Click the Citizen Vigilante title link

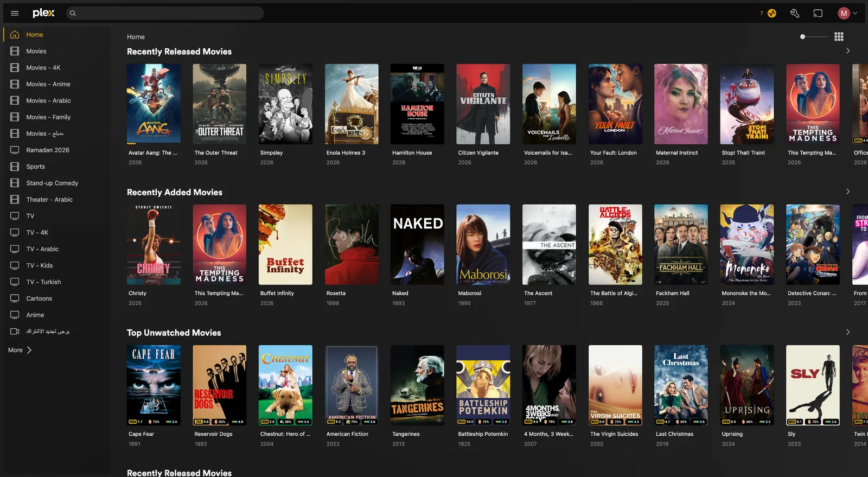[x=478, y=153]
